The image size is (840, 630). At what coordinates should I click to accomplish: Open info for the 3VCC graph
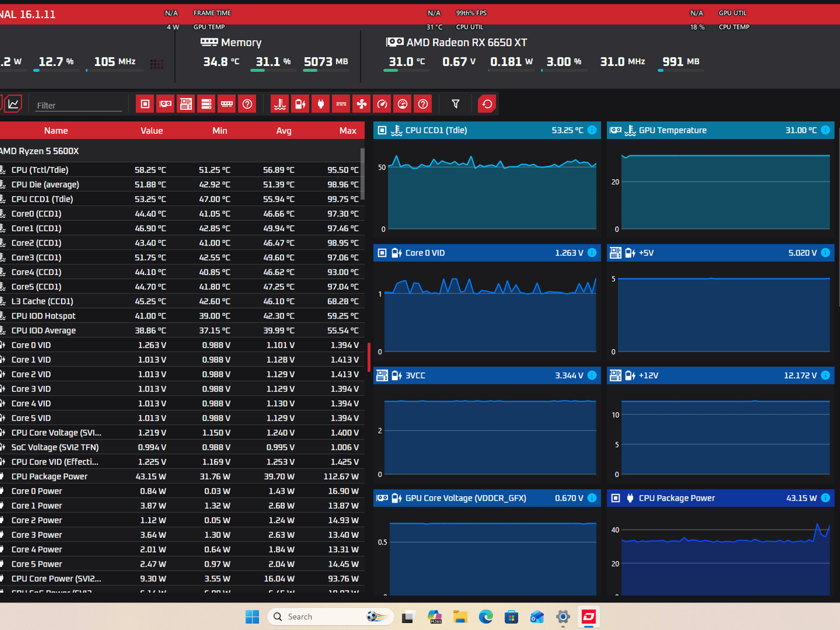[x=592, y=375]
